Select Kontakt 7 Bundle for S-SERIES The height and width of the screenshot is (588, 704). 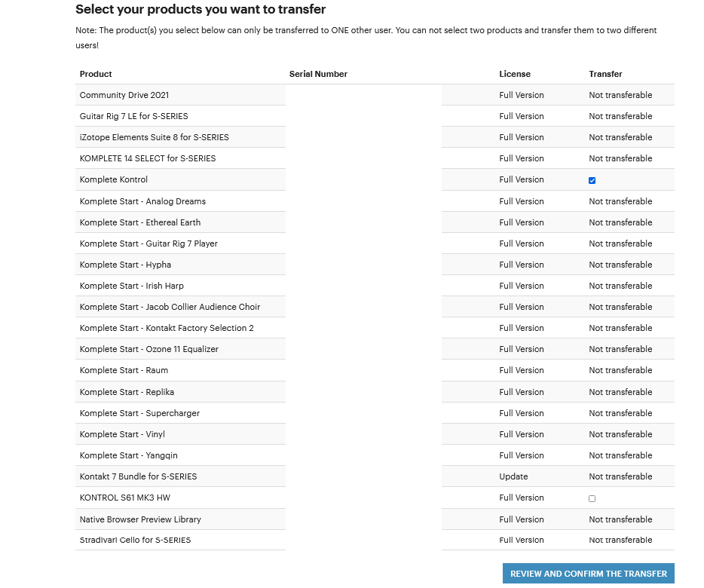(x=138, y=476)
